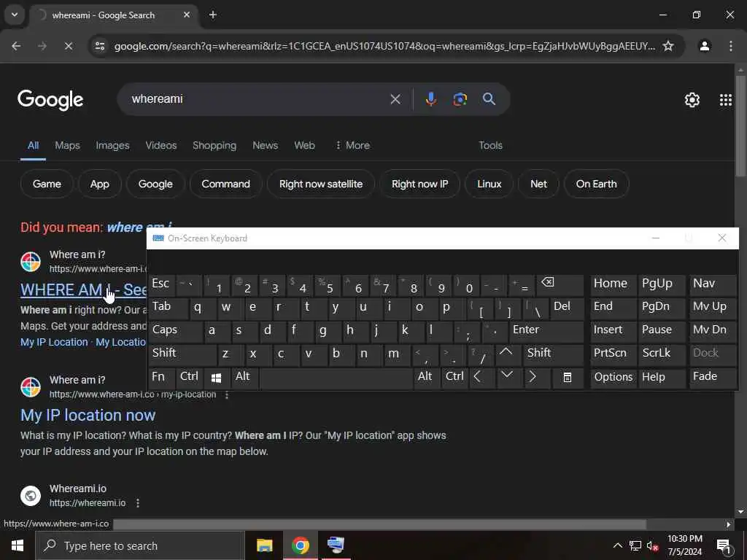Switch to the Videos results tab
This screenshot has width=747, height=560.
click(x=161, y=145)
